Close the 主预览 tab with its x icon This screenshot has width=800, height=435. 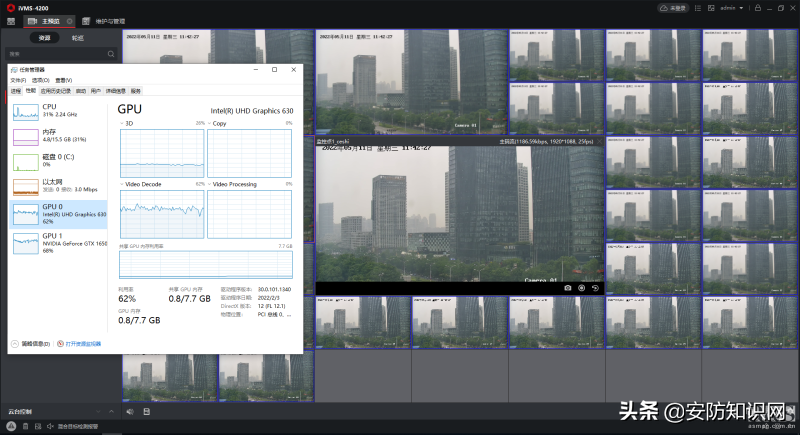[x=69, y=21]
